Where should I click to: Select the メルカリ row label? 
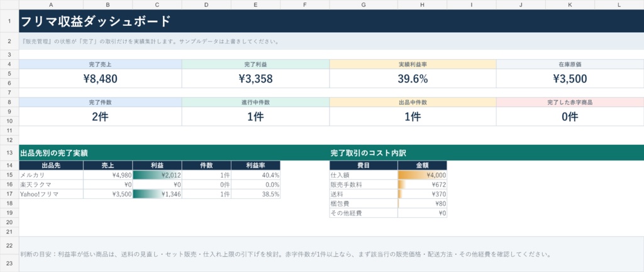(x=51, y=175)
